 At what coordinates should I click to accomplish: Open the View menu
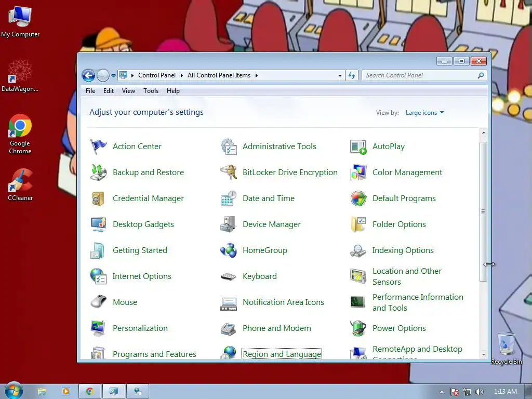(x=129, y=91)
